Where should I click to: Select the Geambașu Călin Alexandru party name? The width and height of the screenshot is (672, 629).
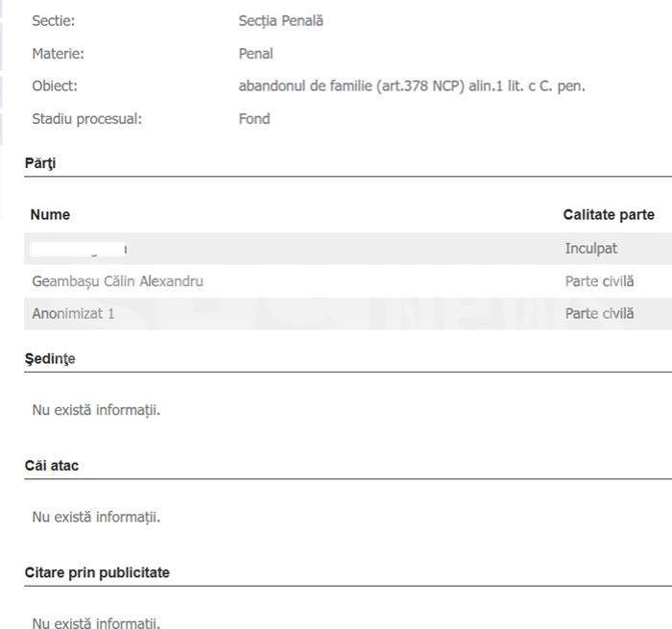click(118, 281)
